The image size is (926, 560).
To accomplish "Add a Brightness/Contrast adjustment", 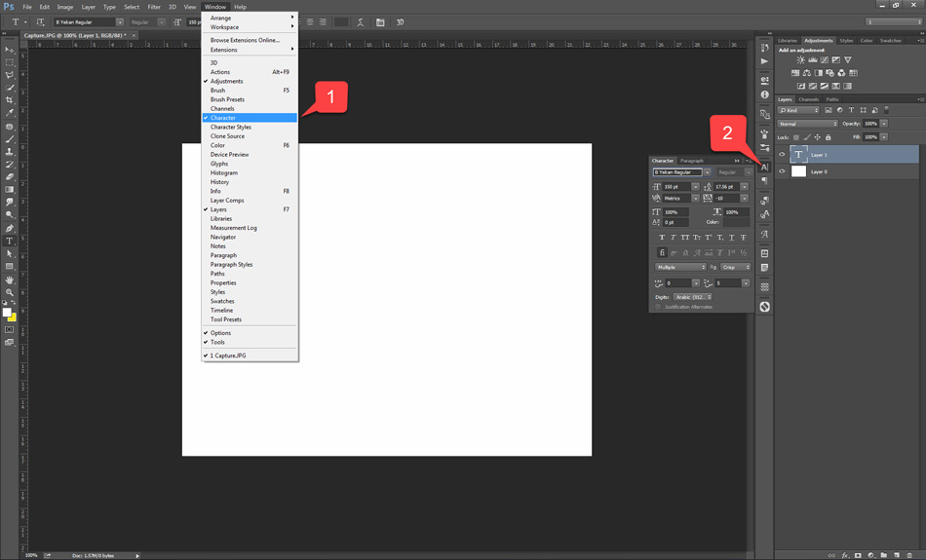I will [800, 60].
